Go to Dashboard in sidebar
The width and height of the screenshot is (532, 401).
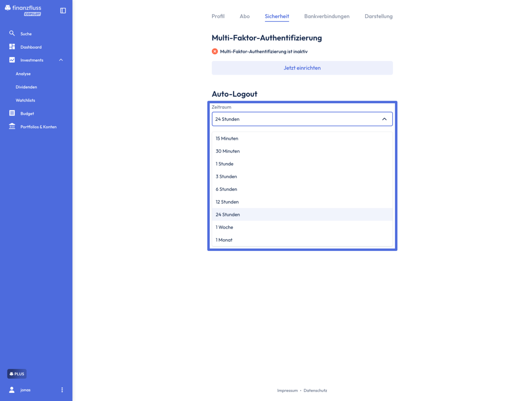31,47
